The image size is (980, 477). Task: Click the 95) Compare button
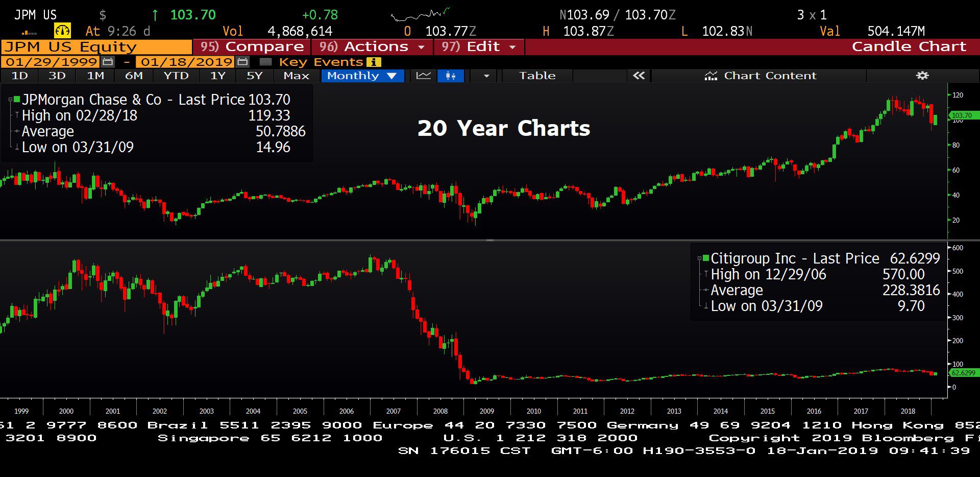click(x=252, y=46)
